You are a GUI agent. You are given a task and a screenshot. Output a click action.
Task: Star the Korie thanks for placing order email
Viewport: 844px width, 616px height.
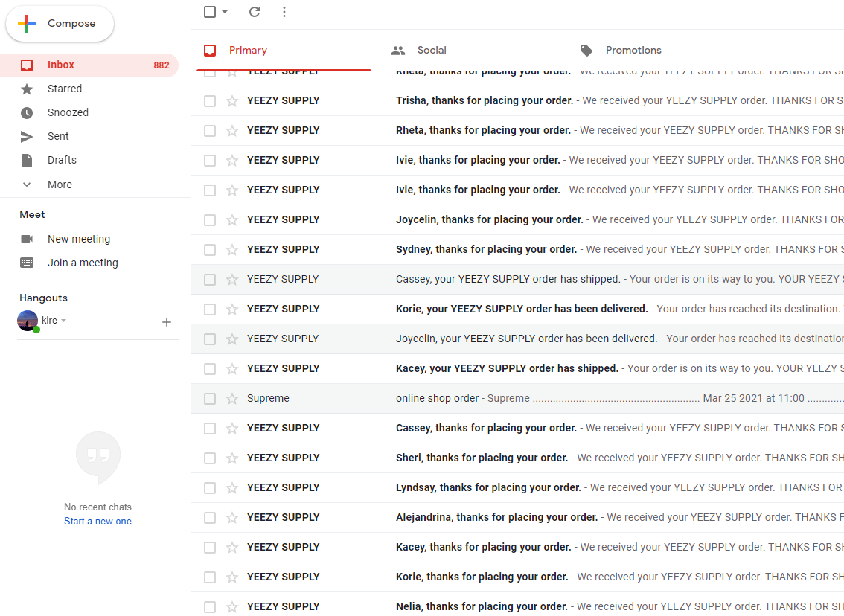pos(232,577)
